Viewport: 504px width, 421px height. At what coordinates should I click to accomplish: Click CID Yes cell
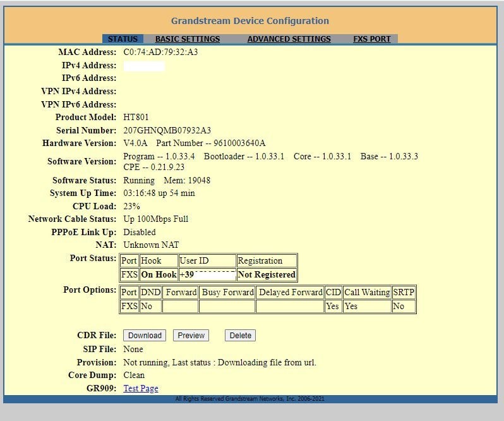click(x=333, y=306)
